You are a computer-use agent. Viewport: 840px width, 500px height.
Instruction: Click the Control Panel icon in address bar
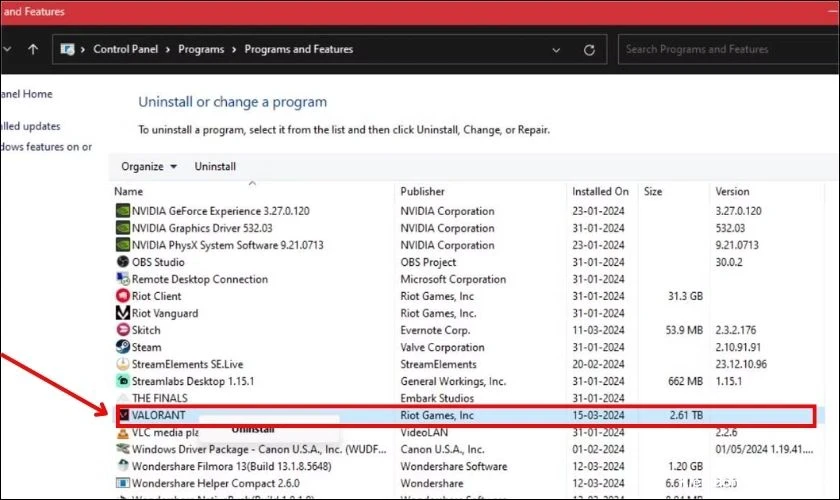[67, 49]
